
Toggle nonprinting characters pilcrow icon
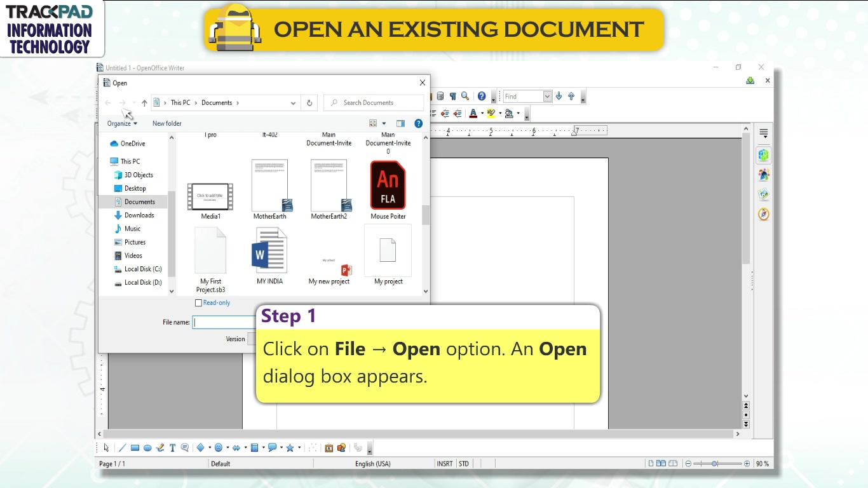(453, 97)
